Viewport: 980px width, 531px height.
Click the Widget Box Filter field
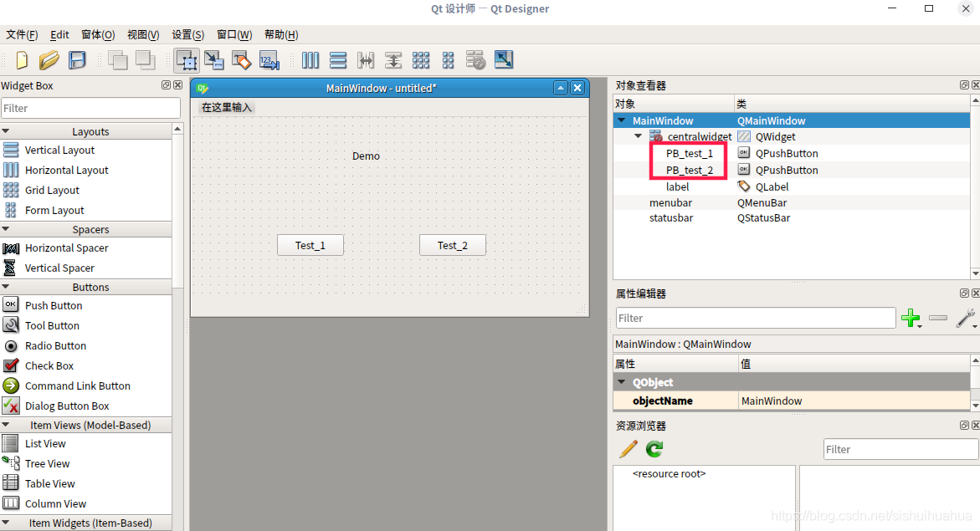coord(90,108)
